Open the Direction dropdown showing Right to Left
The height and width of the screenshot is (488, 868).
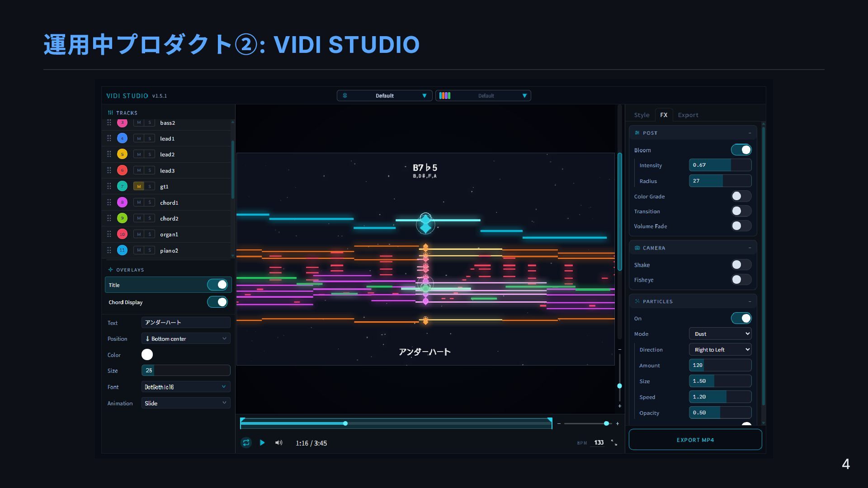[x=720, y=350]
